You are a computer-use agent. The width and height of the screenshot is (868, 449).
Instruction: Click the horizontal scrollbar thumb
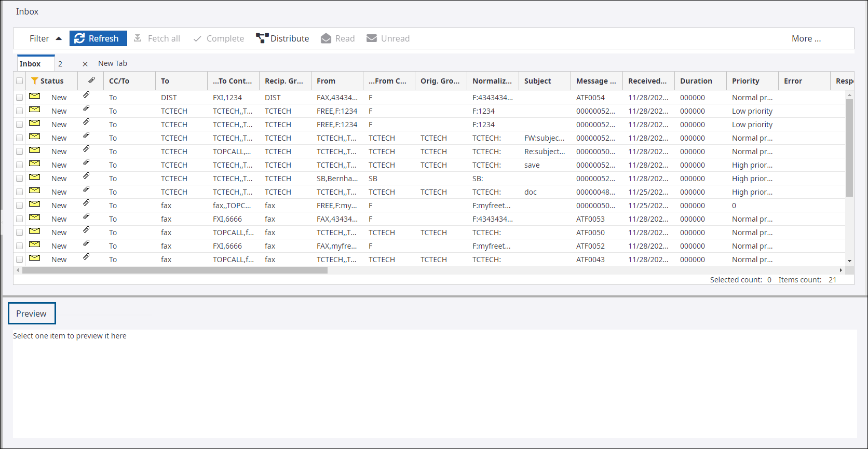pos(174,270)
